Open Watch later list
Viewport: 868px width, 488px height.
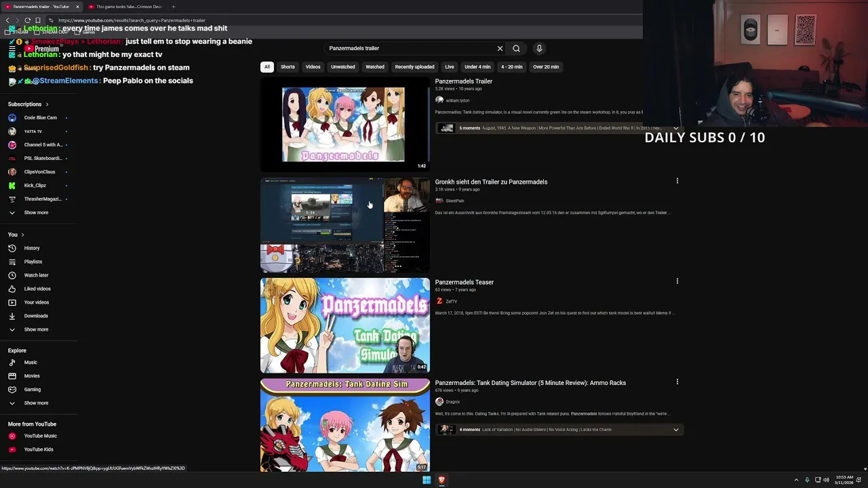[36, 275]
